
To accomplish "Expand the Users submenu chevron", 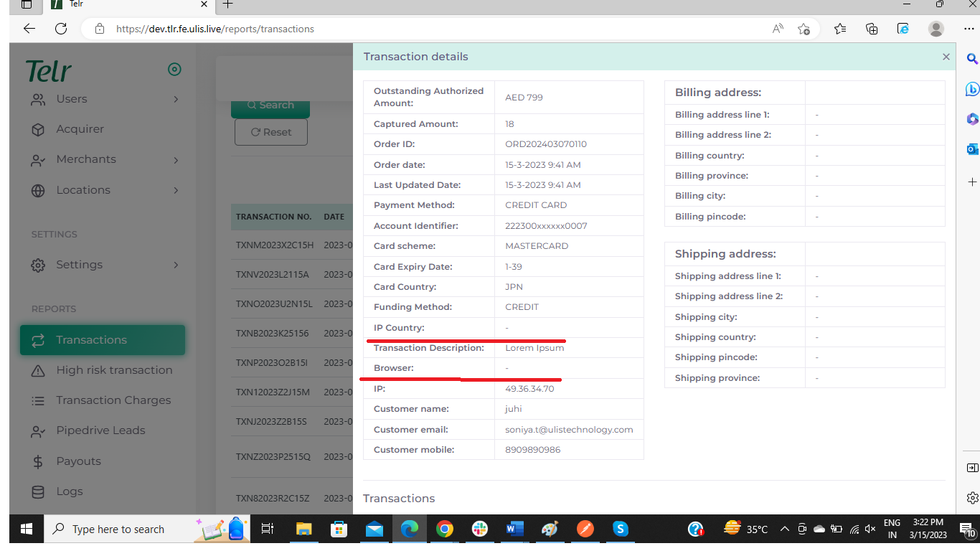I will 176,99.
